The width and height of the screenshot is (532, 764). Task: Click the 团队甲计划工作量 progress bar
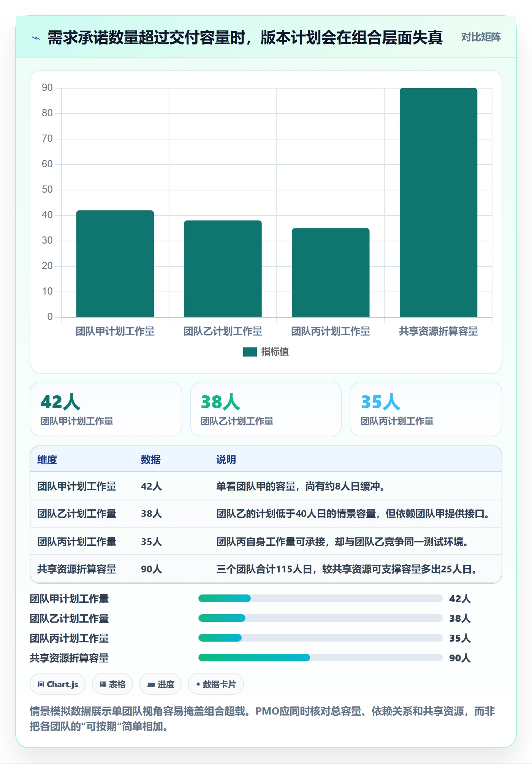coord(320,598)
